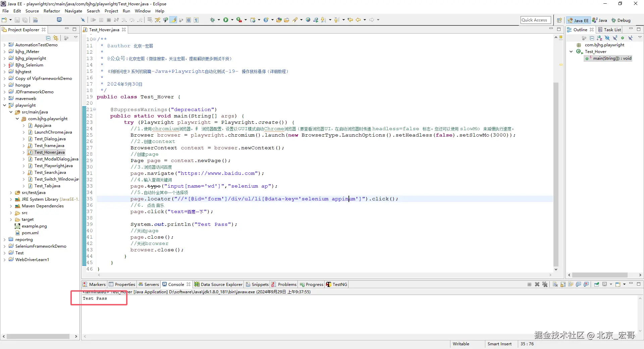The image size is (644, 349).
Task: Open the Debug button dropdown arrow
Action: (x=219, y=20)
